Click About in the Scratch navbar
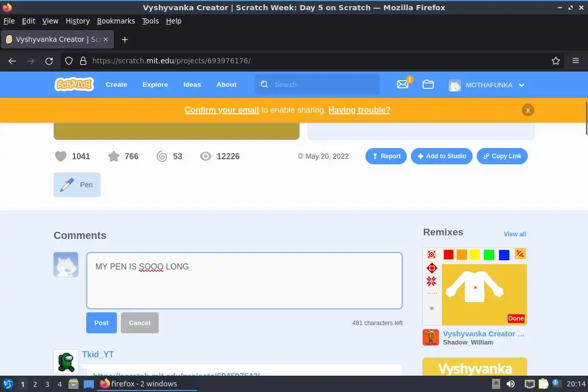The width and height of the screenshot is (588, 392). [x=226, y=84]
